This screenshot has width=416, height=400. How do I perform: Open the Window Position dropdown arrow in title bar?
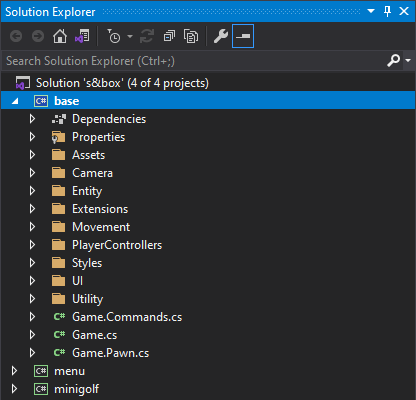pos(371,11)
